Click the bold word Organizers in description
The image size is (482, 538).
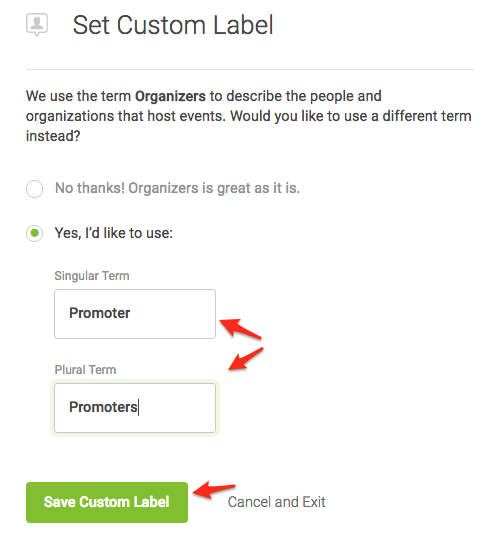(x=170, y=96)
